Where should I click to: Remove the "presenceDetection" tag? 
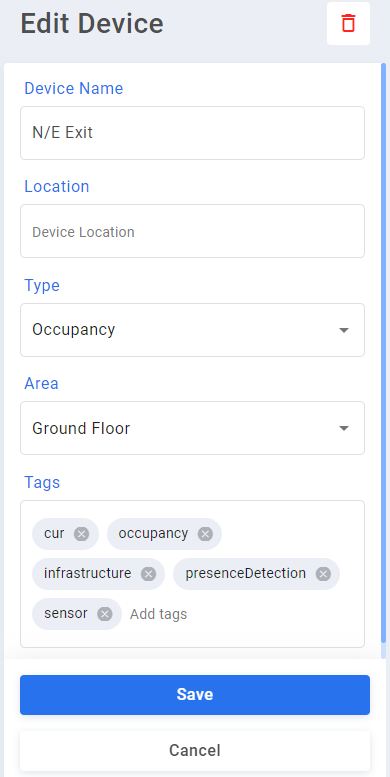coord(323,574)
